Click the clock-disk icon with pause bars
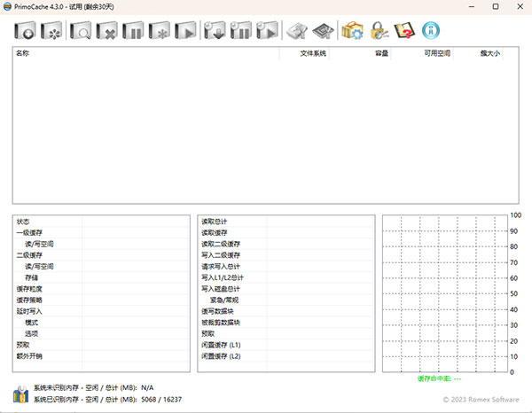 [x=241, y=30]
